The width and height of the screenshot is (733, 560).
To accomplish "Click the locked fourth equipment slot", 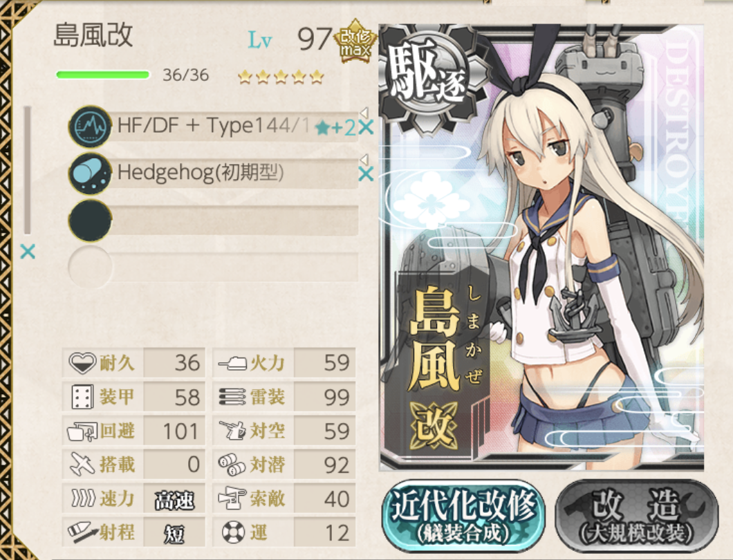I will pos(214,267).
